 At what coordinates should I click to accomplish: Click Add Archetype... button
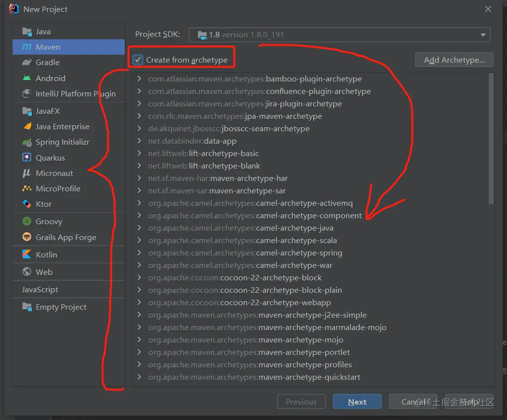pyautogui.click(x=454, y=60)
